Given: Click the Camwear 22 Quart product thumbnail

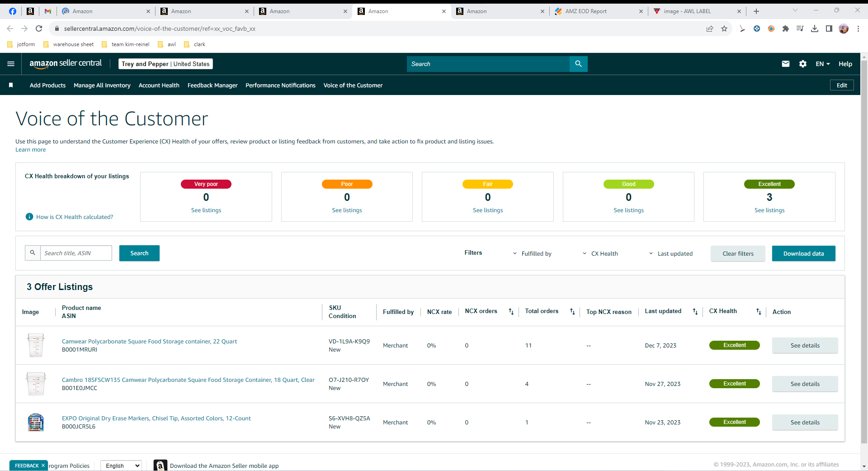Looking at the screenshot, I should [36, 345].
